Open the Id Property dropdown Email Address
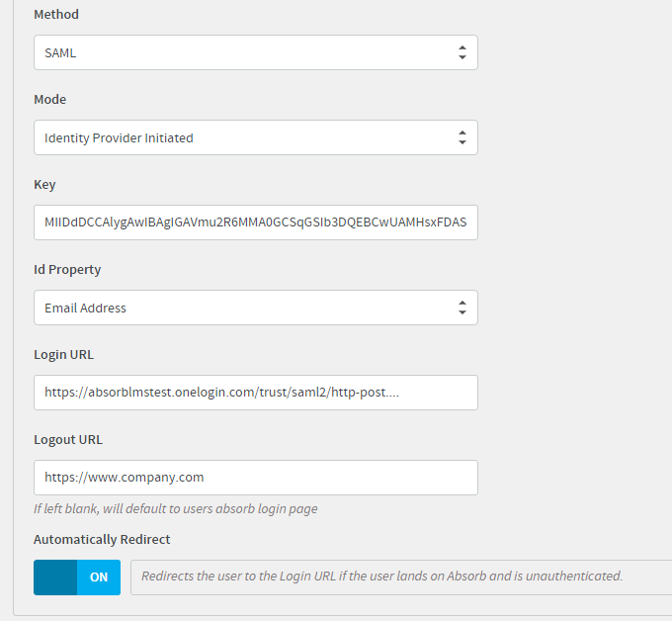This screenshot has width=672, height=621. click(x=256, y=308)
